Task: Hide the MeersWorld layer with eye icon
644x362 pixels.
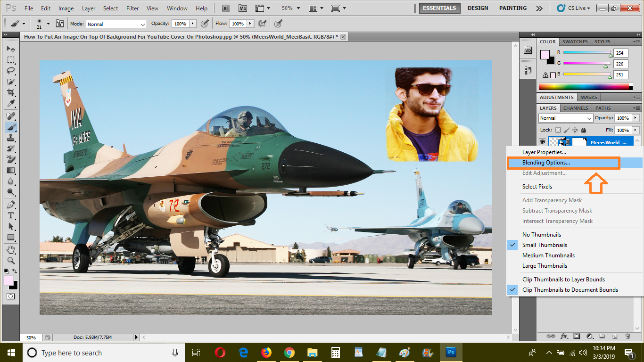Action: point(542,141)
